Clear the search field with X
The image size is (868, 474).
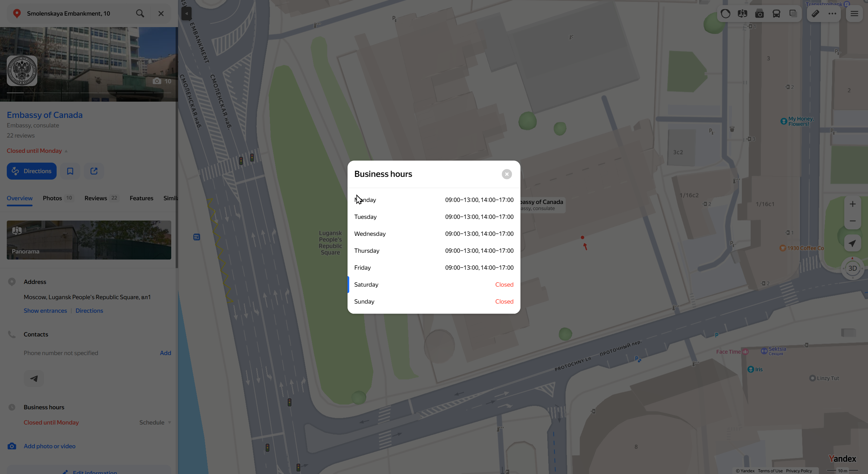[161, 14]
